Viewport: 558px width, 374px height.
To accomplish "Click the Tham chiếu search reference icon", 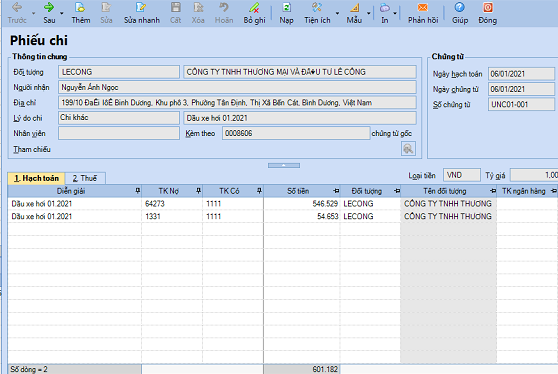I will pyautogui.click(x=408, y=149).
